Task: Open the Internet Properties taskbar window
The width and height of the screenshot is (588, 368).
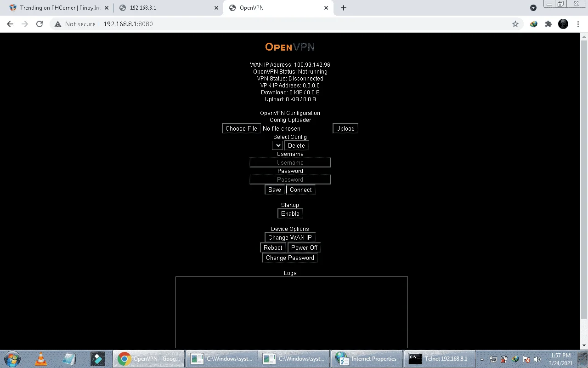Action: [367, 359]
